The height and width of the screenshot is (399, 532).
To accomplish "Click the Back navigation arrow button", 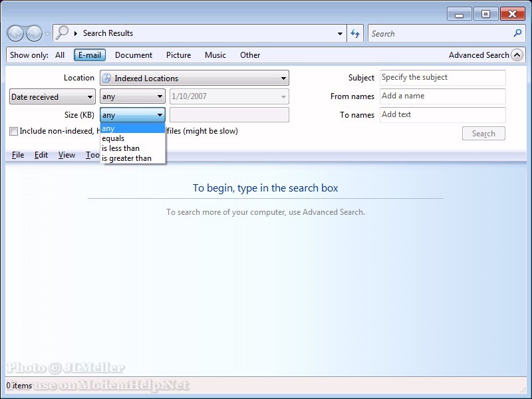I will 16,33.
